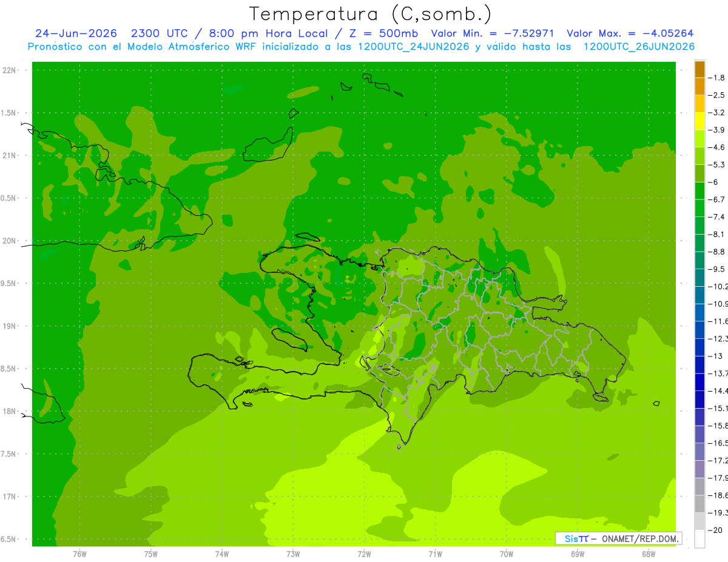The image size is (728, 562).
Task: Click the '-20' colorbar value
Action: 715,530
